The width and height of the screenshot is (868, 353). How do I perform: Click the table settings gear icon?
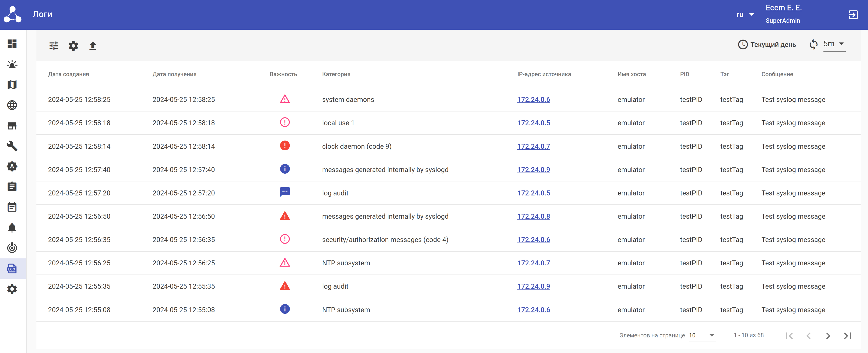tap(73, 45)
